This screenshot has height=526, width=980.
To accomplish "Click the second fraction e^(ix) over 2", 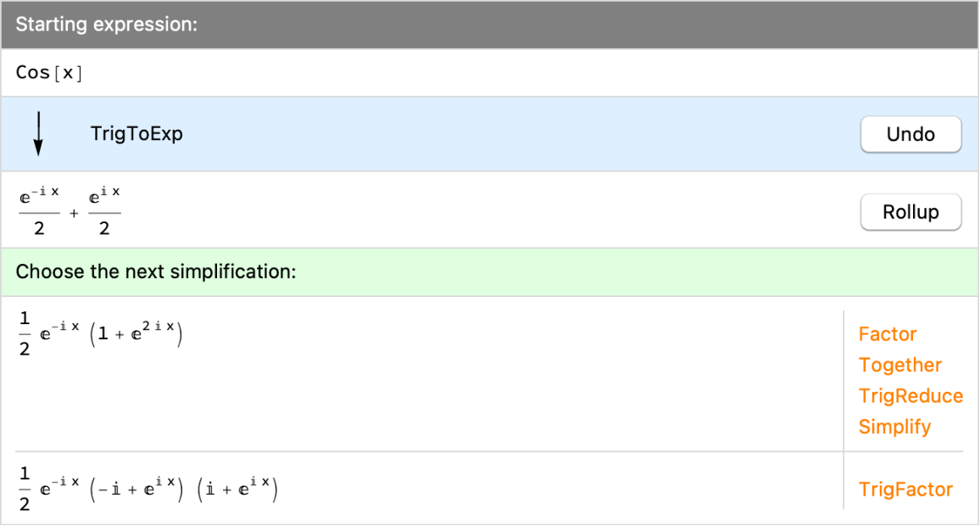I will (104, 212).
